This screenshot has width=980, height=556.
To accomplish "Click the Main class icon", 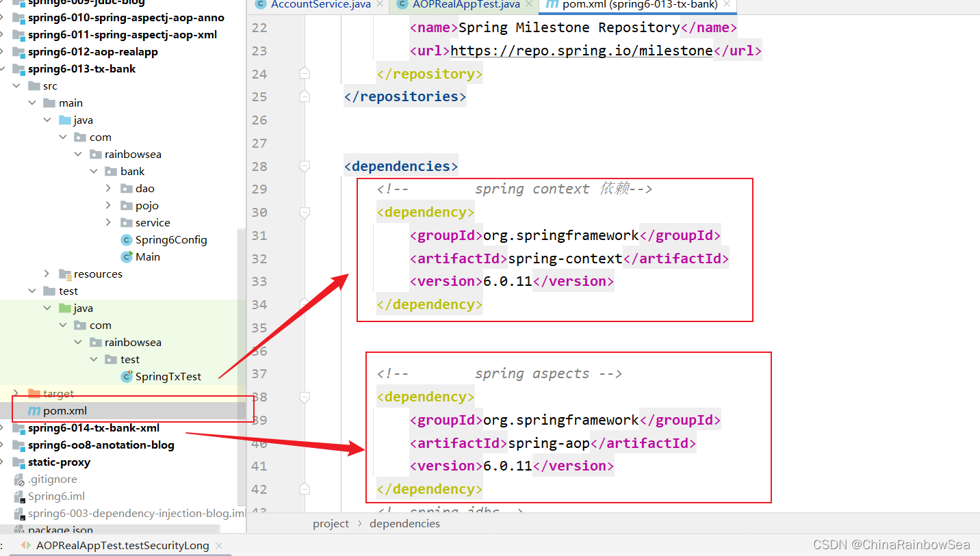I will point(126,256).
